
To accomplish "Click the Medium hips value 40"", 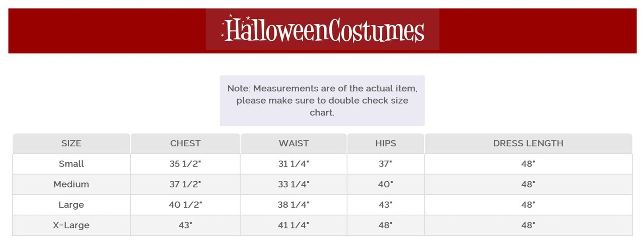I will pos(386,184).
